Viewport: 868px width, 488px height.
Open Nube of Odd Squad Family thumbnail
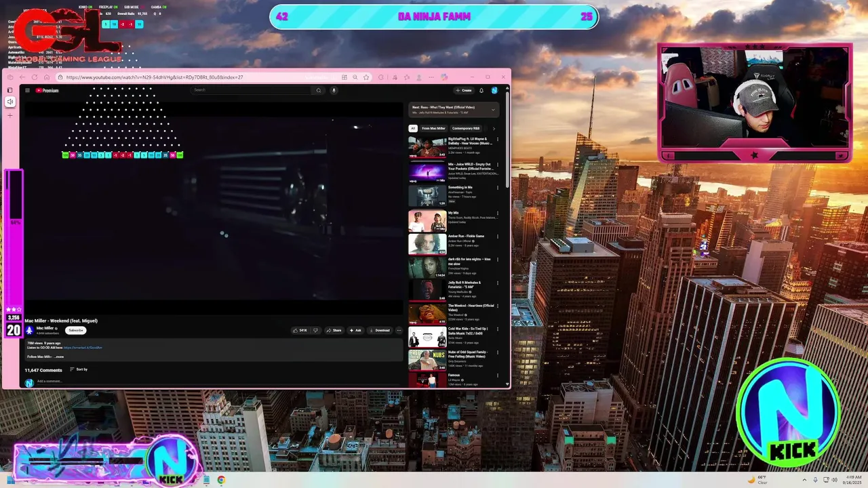[427, 359]
